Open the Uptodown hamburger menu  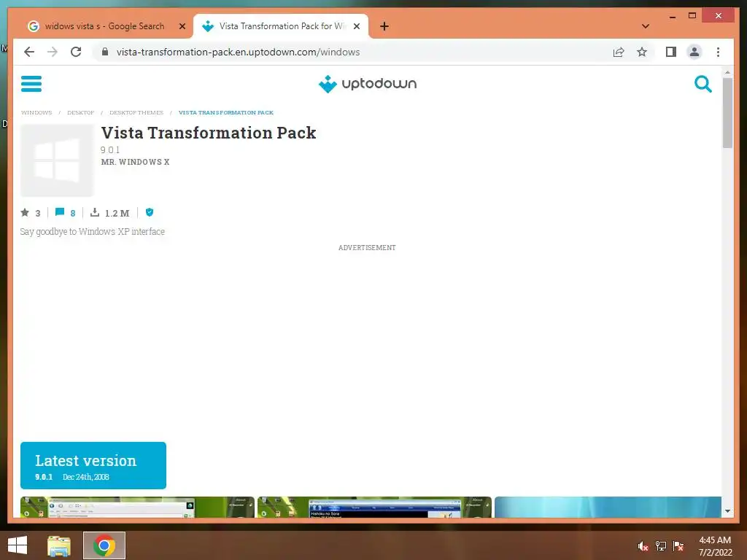pyautogui.click(x=31, y=84)
